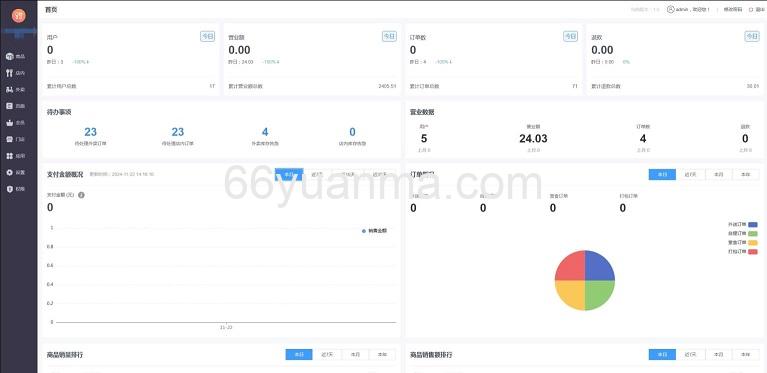767x373 pixels.
Task: Open 修改密码 change password link
Action: pos(733,9)
